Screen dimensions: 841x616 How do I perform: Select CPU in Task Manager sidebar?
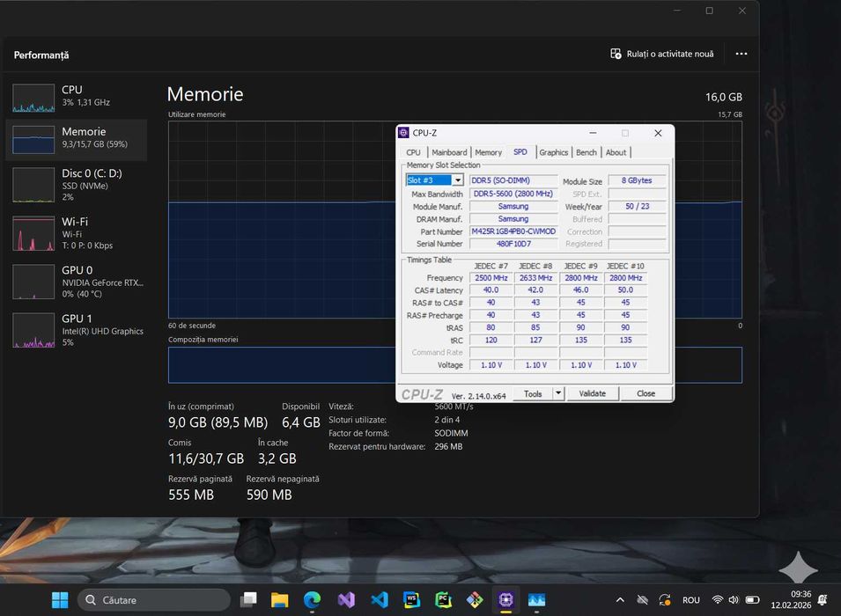(76, 97)
